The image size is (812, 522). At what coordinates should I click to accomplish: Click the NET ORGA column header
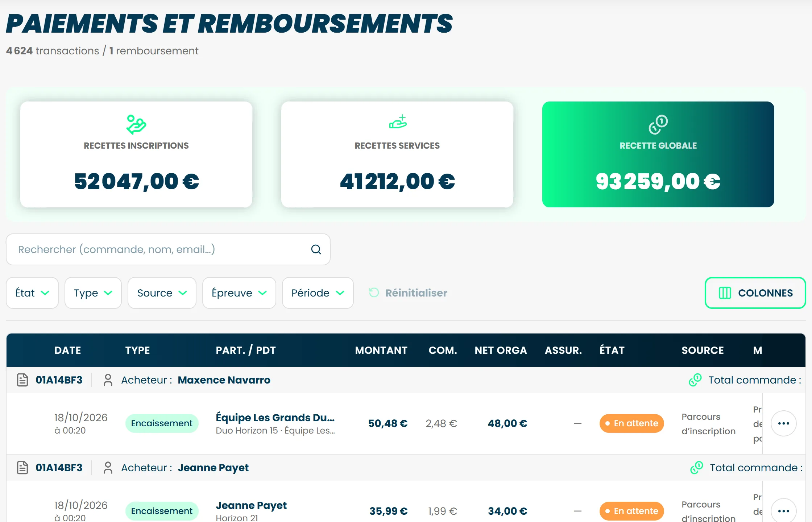tap(501, 350)
